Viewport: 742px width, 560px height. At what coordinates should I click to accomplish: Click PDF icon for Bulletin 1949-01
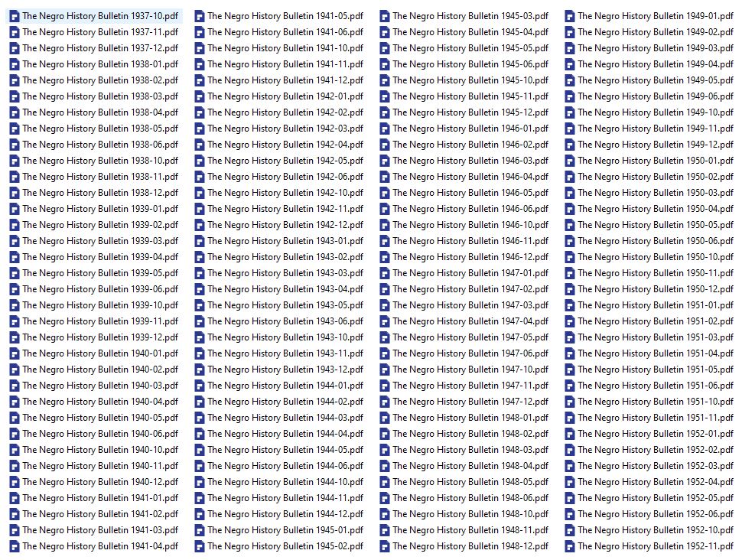tap(569, 16)
